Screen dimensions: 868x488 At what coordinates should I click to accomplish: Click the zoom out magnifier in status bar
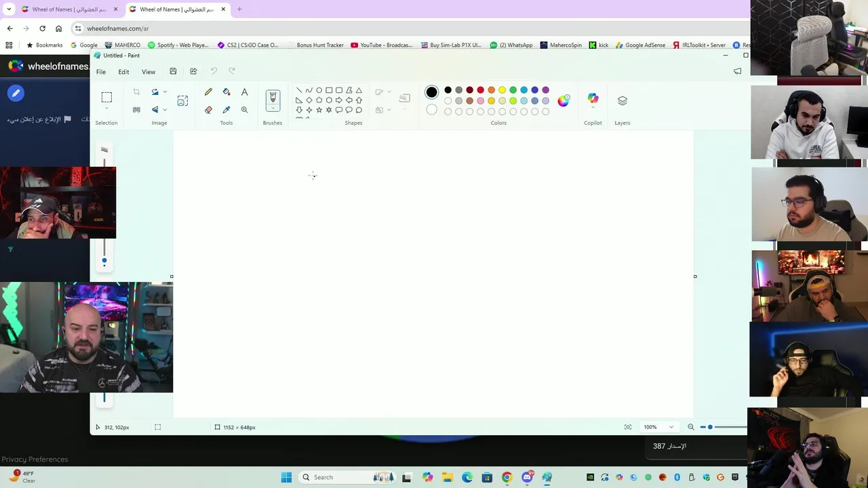691,427
